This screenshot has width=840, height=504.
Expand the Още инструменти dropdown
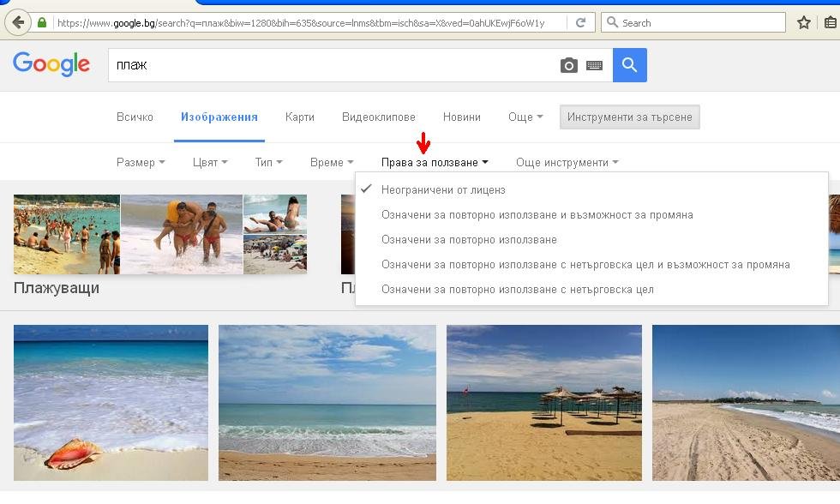coord(567,162)
